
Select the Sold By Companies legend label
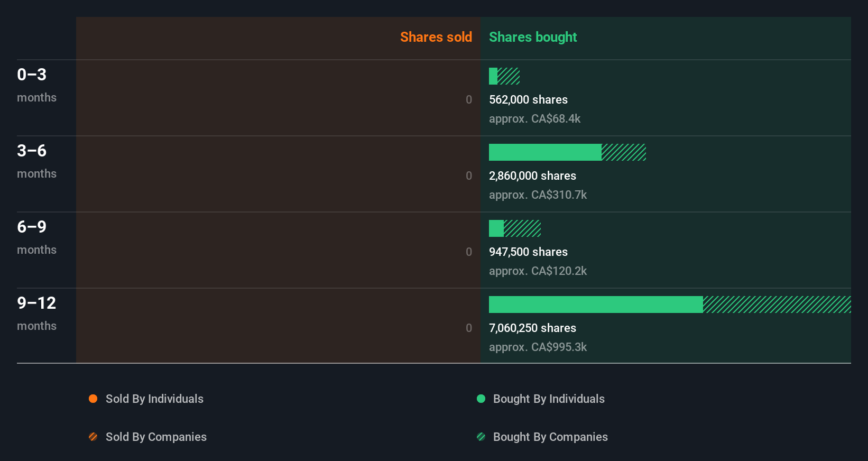(156, 437)
